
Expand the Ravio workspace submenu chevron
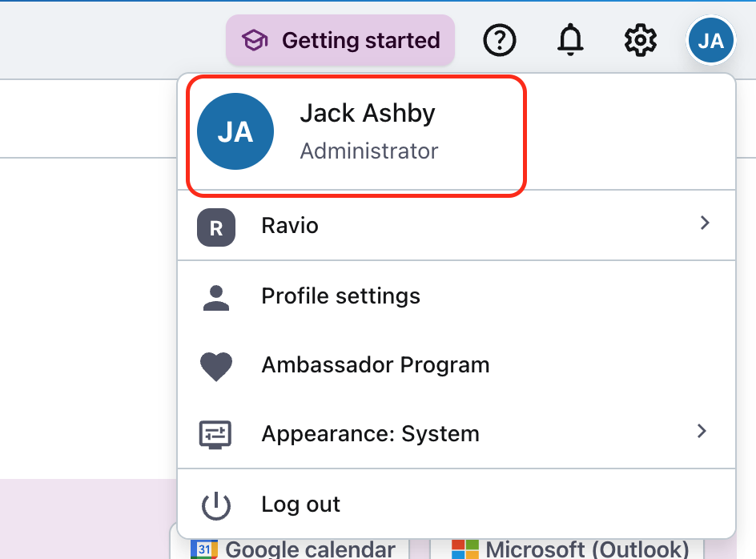(x=705, y=223)
